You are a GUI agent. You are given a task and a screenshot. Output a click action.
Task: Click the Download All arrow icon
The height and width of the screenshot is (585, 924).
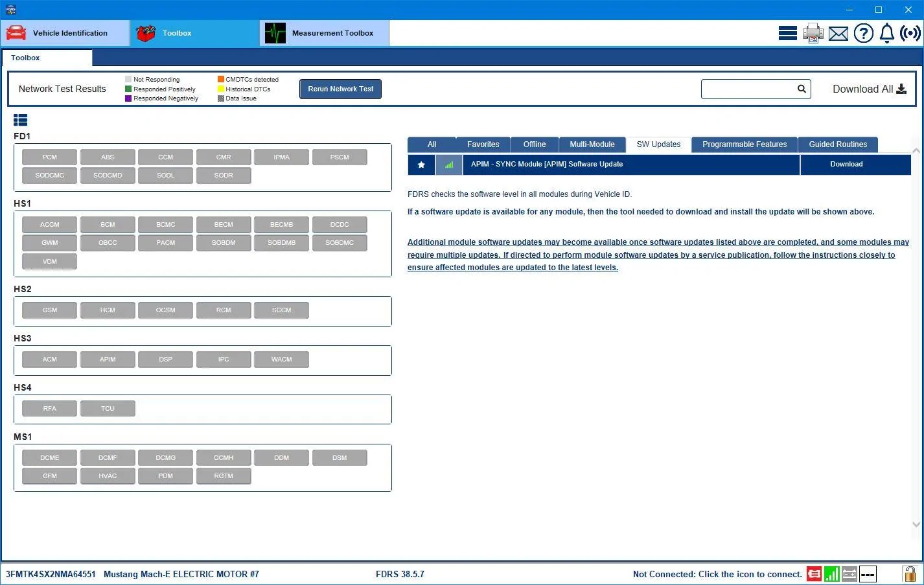pos(901,89)
